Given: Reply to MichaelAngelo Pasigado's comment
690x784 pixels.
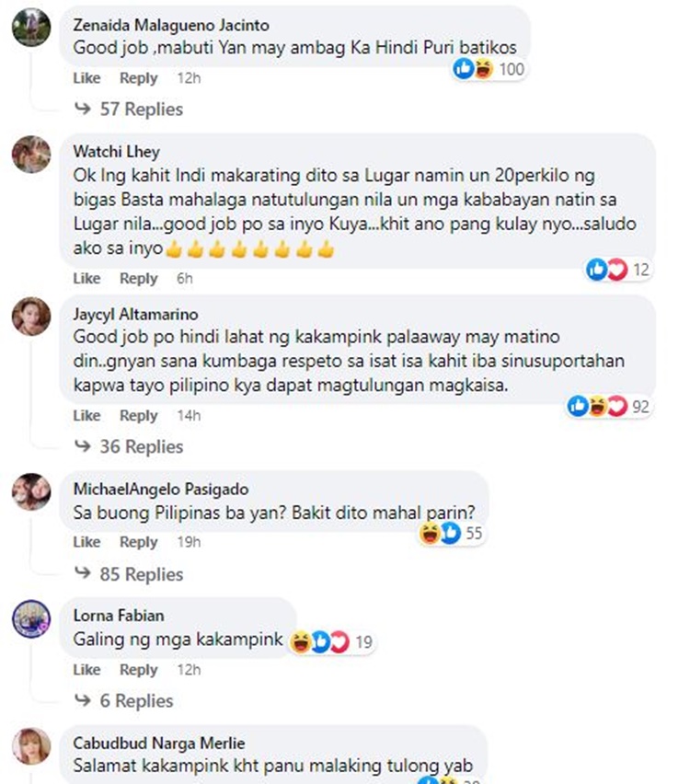Looking at the screenshot, I should tap(139, 542).
